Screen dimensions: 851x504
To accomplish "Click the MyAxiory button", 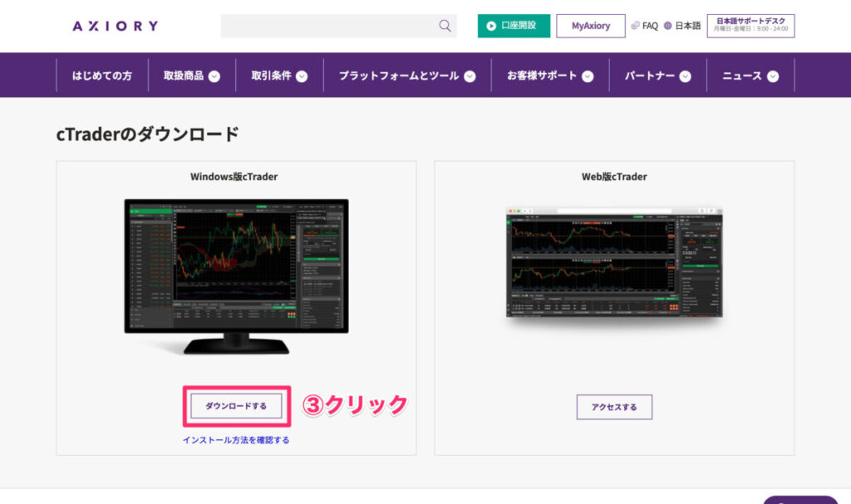I will [x=591, y=26].
